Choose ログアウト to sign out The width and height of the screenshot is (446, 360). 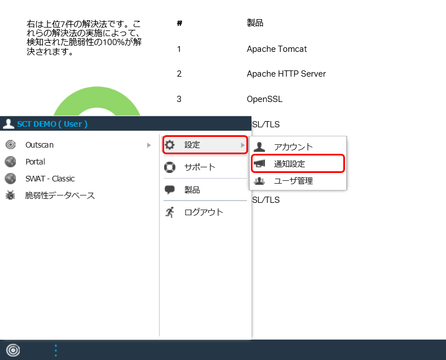[x=205, y=212]
